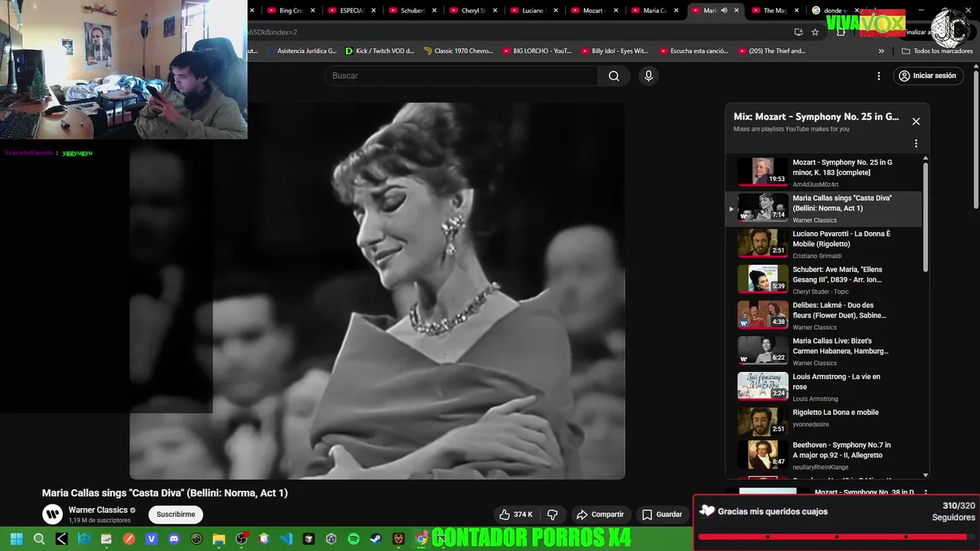Click the Casta Diva video player
Viewport: 980px width, 551px height.
tap(377, 291)
